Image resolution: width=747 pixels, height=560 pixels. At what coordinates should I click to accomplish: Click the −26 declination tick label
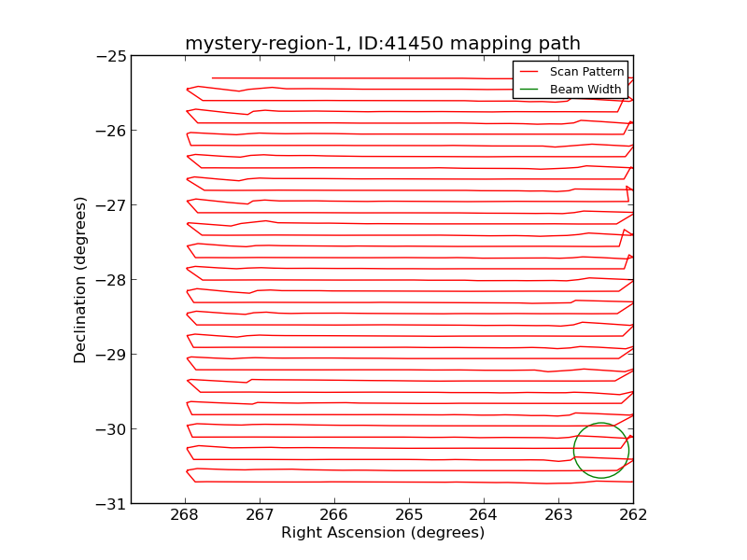pos(111,131)
